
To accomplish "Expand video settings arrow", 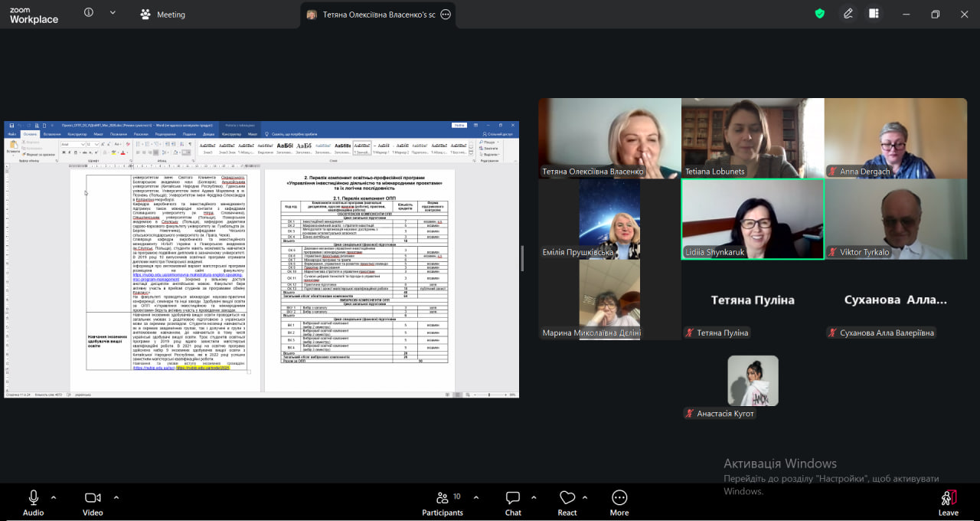I will 116,496.
